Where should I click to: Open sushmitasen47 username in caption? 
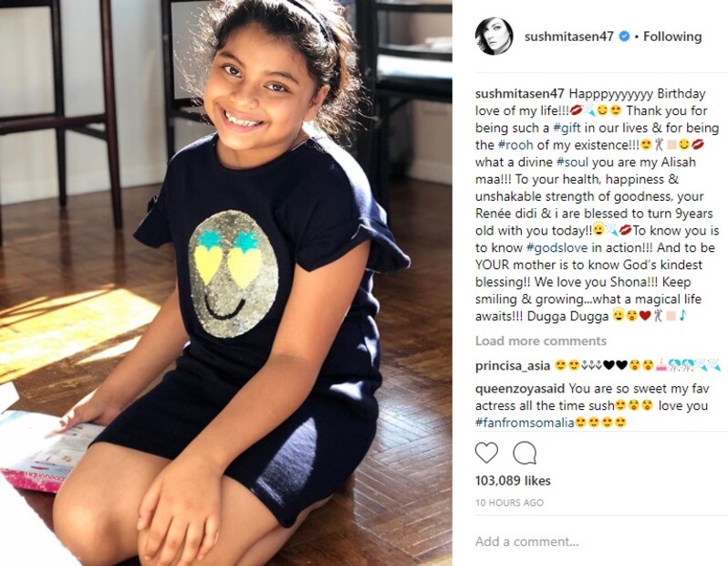pos(519,94)
